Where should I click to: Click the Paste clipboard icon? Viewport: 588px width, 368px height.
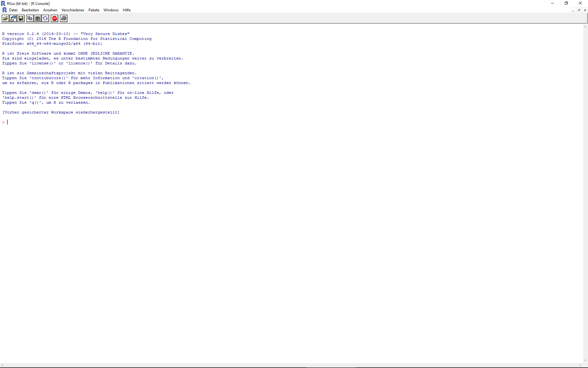tap(38, 18)
